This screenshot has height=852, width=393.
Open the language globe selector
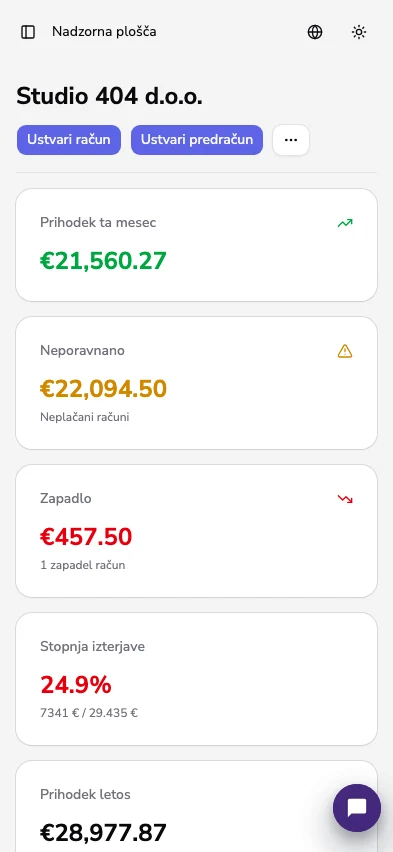point(315,32)
